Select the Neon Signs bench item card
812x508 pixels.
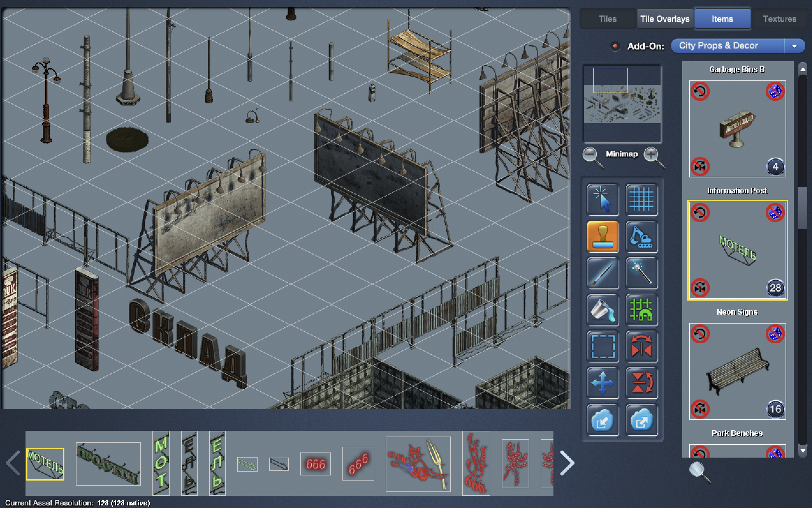[x=737, y=371]
